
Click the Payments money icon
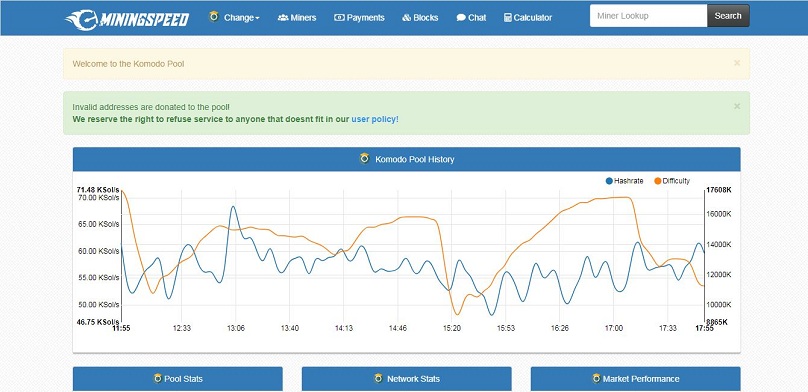(339, 18)
